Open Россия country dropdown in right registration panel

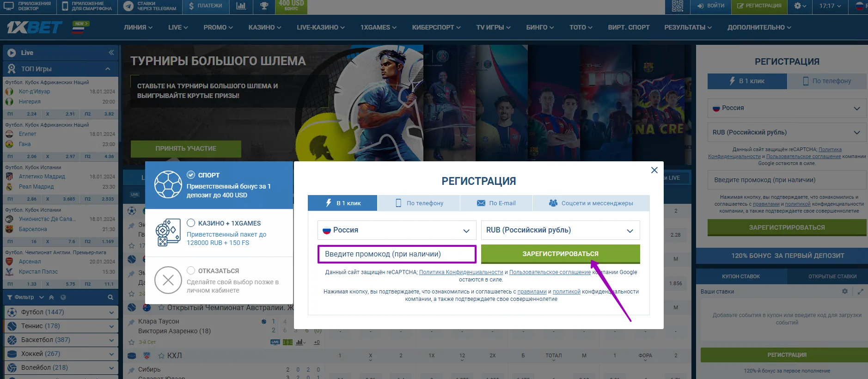(787, 108)
